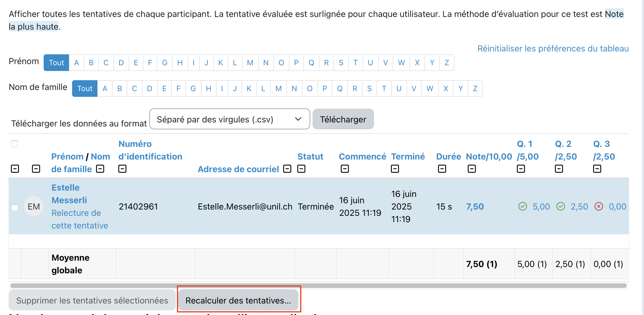Click the Télécharger button

pyautogui.click(x=343, y=119)
